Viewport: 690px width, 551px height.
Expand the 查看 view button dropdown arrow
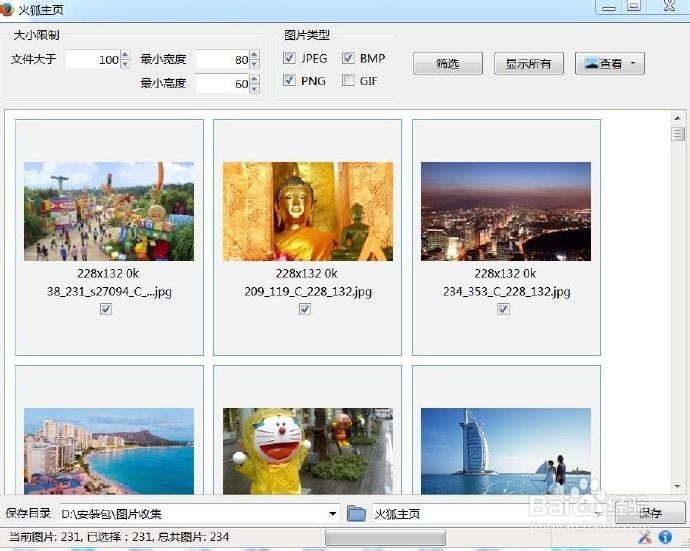633,63
